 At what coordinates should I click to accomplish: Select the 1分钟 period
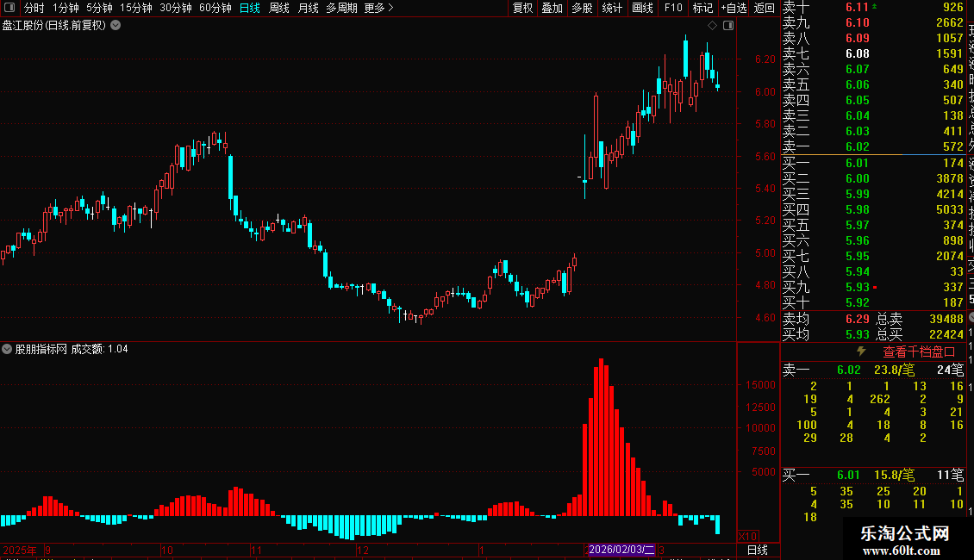(x=66, y=8)
